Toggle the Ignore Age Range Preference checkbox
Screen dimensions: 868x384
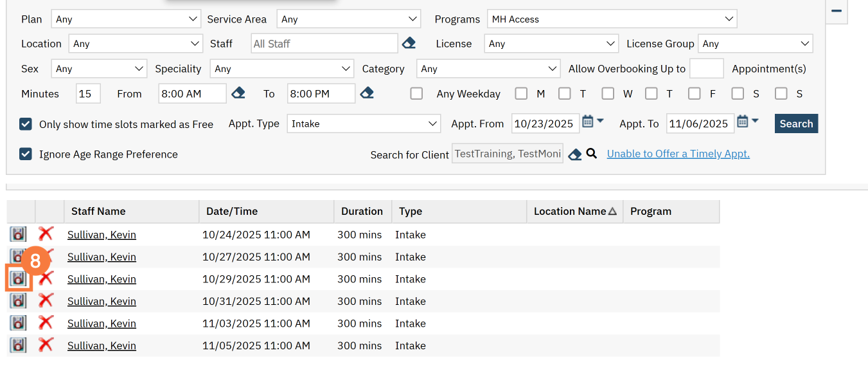[26, 154]
